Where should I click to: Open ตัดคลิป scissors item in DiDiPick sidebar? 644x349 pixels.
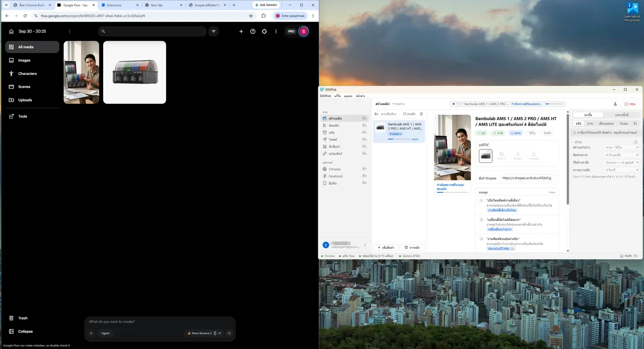[346, 125]
